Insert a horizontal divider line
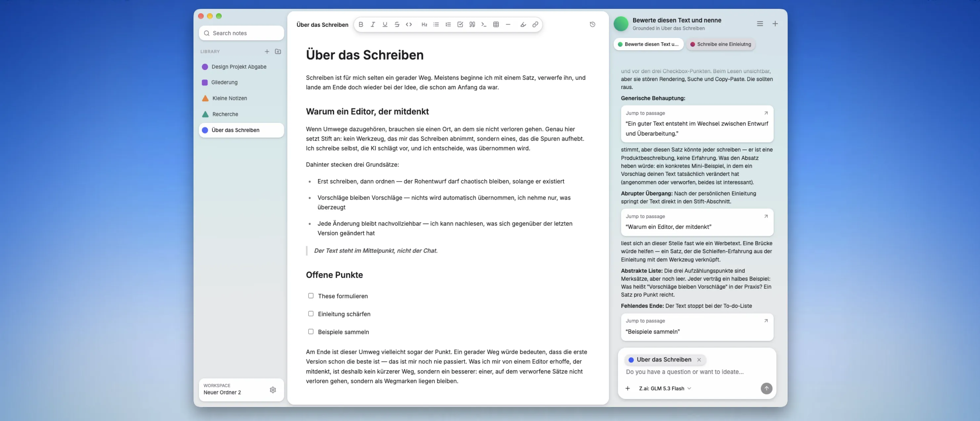This screenshot has height=421, width=980. [508, 24]
